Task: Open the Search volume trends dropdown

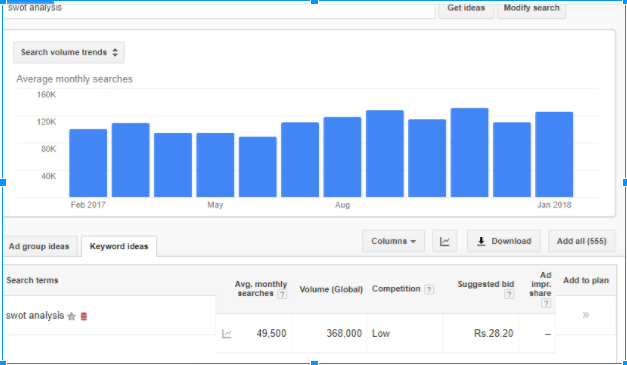Action: click(69, 52)
